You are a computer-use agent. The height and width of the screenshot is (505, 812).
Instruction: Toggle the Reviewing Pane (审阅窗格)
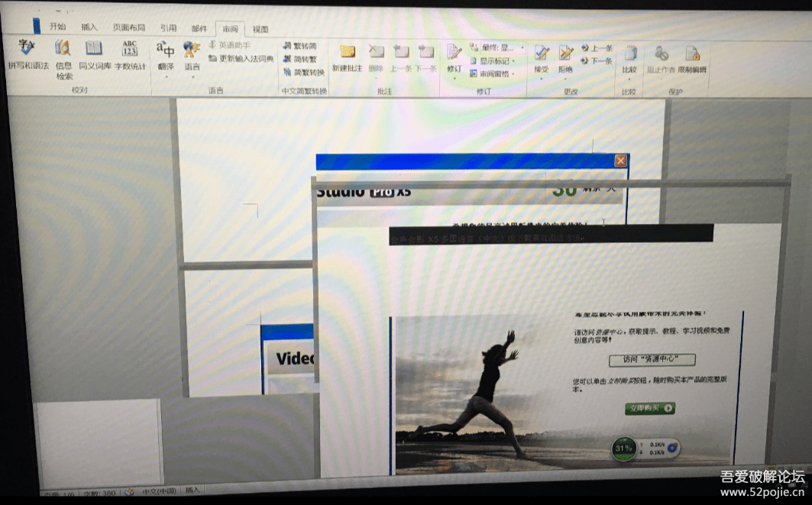pyautogui.click(x=493, y=73)
